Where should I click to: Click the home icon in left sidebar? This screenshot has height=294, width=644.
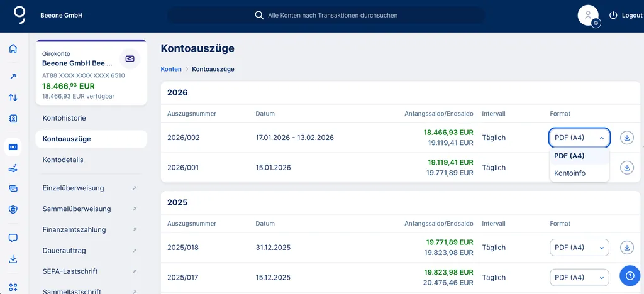coord(13,49)
